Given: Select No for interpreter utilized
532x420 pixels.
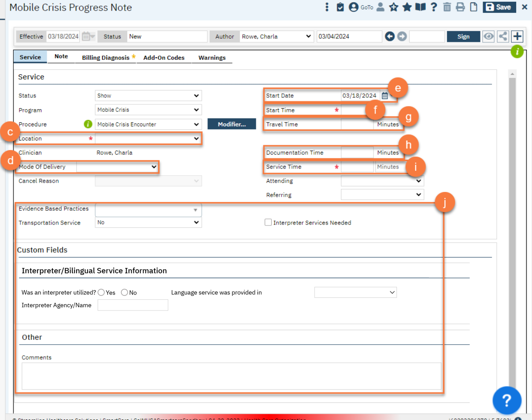Looking at the screenshot, I should pos(124,292).
